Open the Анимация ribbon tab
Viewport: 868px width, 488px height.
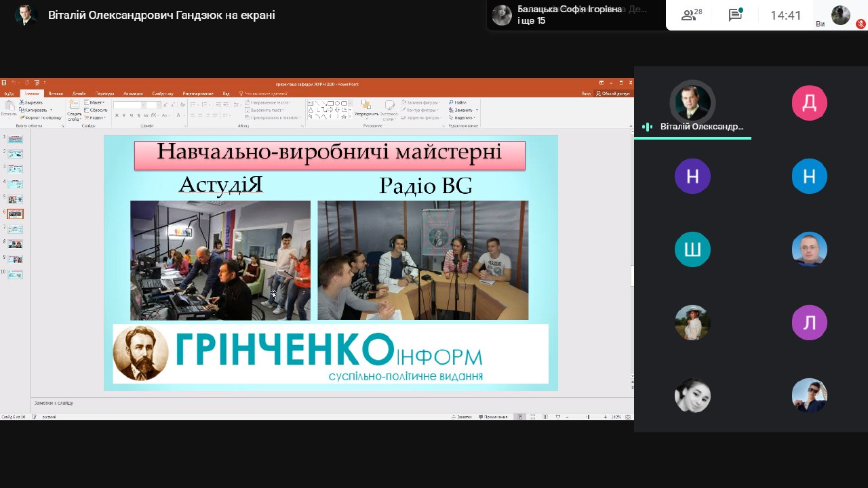[x=133, y=94]
